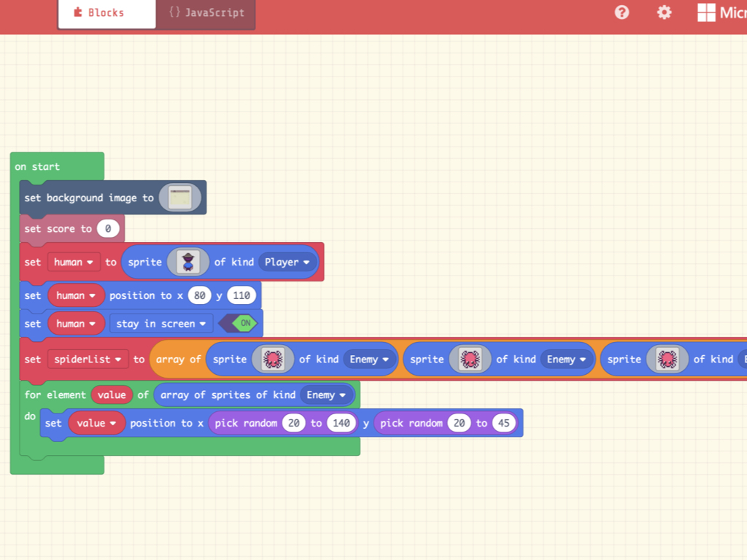Edit the third spider sprite image in array
This screenshot has height=560, width=747.
click(x=667, y=359)
